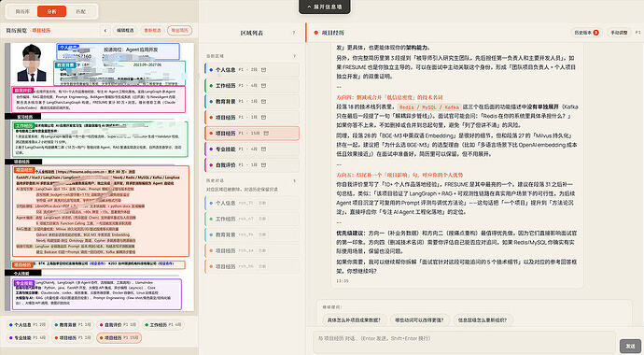Viewport: 644px width, 355px height.
Task: Click the button on the 个人信息 history row
Action: coord(262,203)
